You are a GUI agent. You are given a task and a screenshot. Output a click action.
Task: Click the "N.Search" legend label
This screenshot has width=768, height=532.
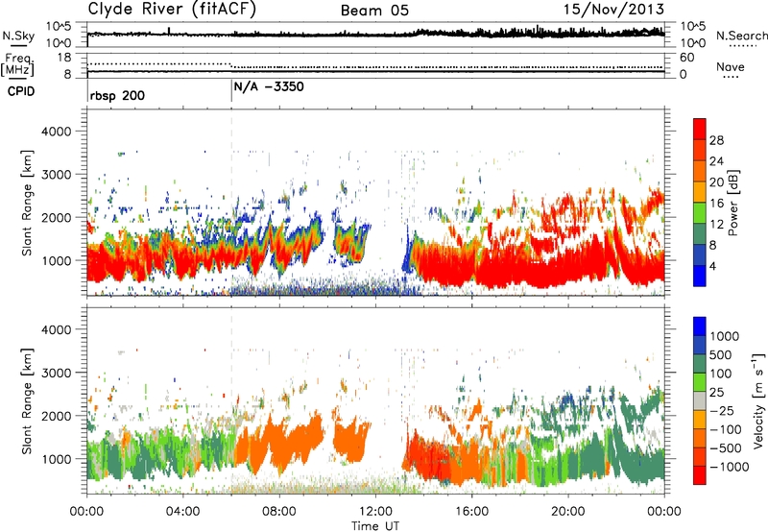[x=742, y=36]
